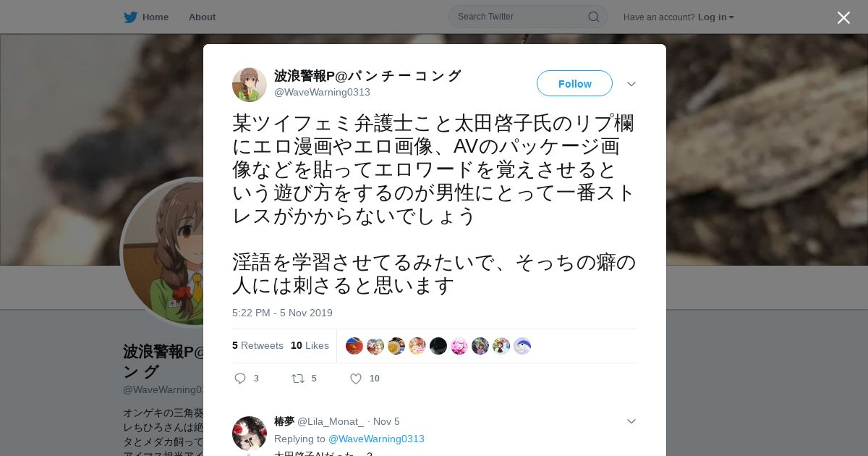Go to the Home menu item
Image resolution: width=868 pixels, height=456 pixels.
(x=156, y=17)
